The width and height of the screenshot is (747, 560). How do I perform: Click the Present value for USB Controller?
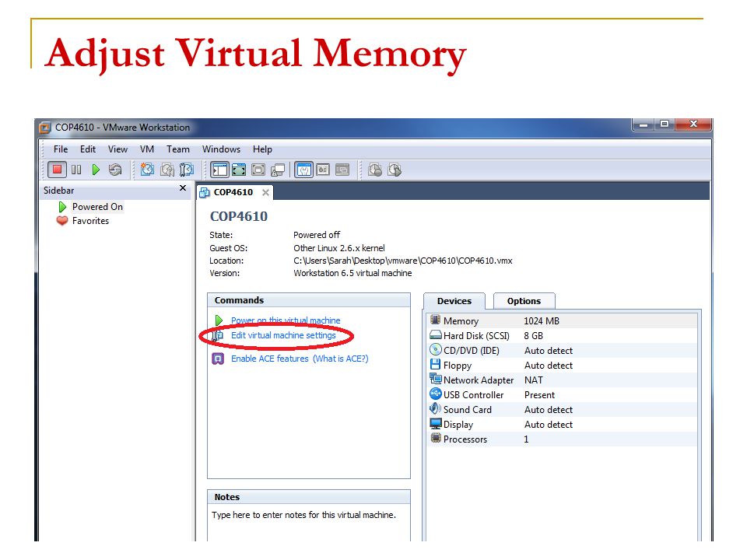(x=539, y=395)
